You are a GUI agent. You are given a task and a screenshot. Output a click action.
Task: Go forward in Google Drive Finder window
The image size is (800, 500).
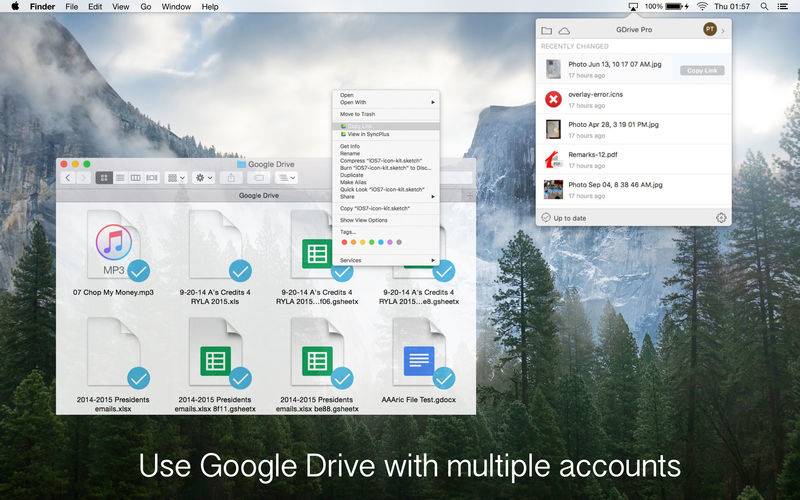click(x=84, y=178)
